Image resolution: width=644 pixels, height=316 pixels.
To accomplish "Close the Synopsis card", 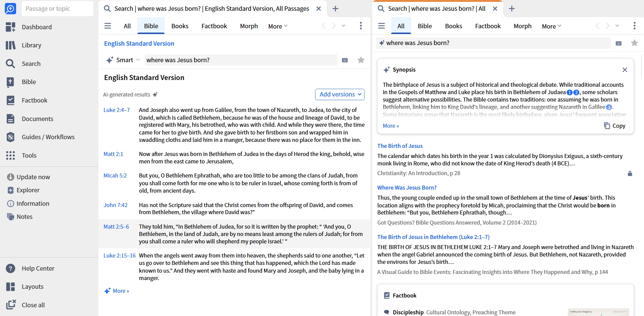I will click(625, 70).
